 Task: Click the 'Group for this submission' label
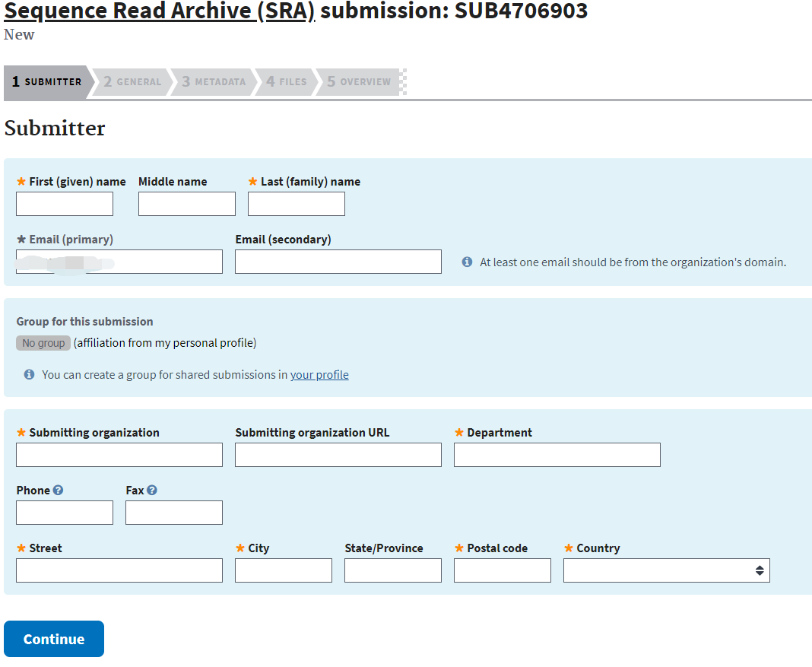coord(85,322)
